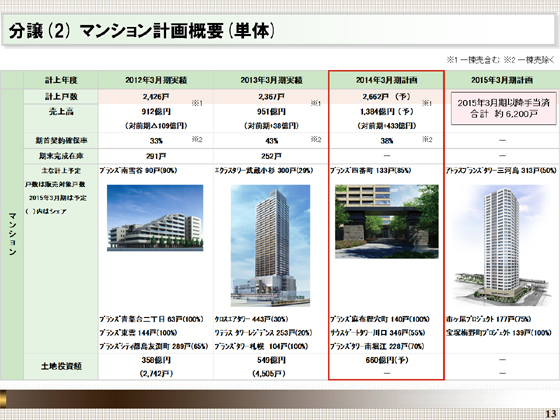The image size is (560, 420).
Task: Select the 2014年3月期計画 column header
Action: click(x=387, y=80)
